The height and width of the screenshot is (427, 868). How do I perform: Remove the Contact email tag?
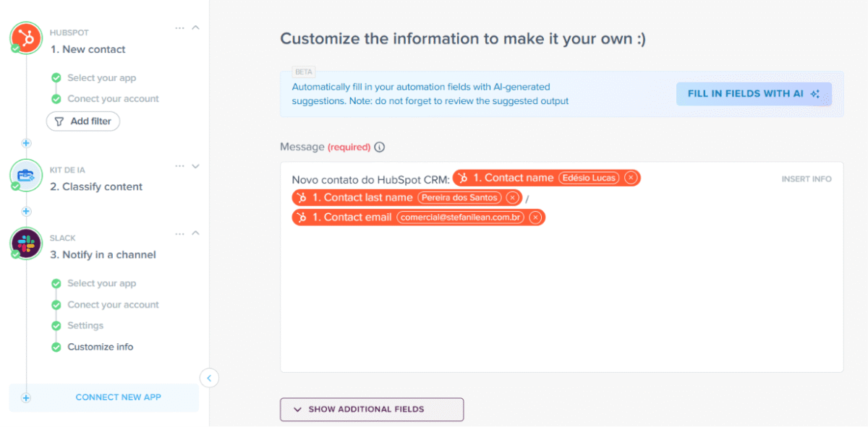tap(535, 217)
